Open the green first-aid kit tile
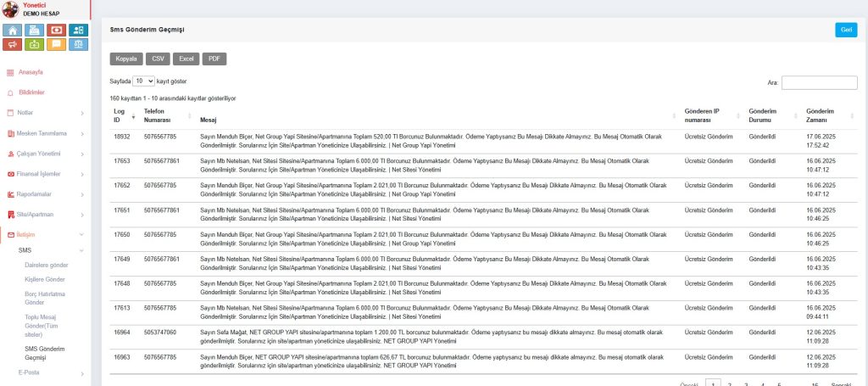 35,45
